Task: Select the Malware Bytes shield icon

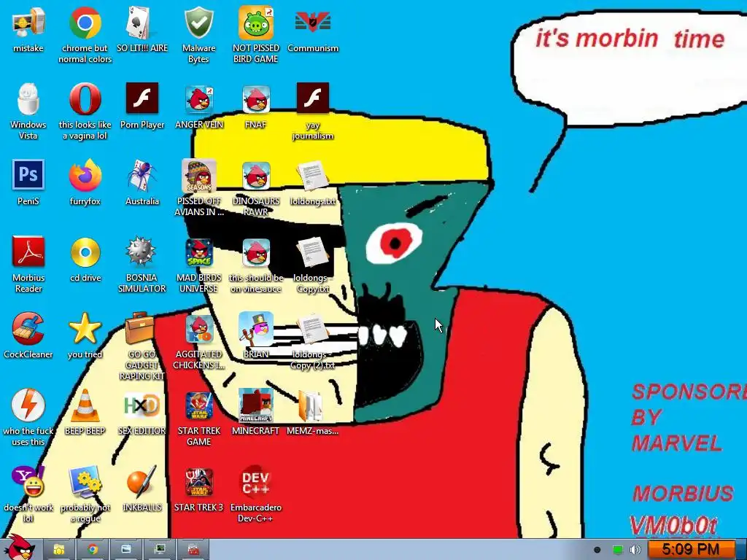Action: coord(198,23)
